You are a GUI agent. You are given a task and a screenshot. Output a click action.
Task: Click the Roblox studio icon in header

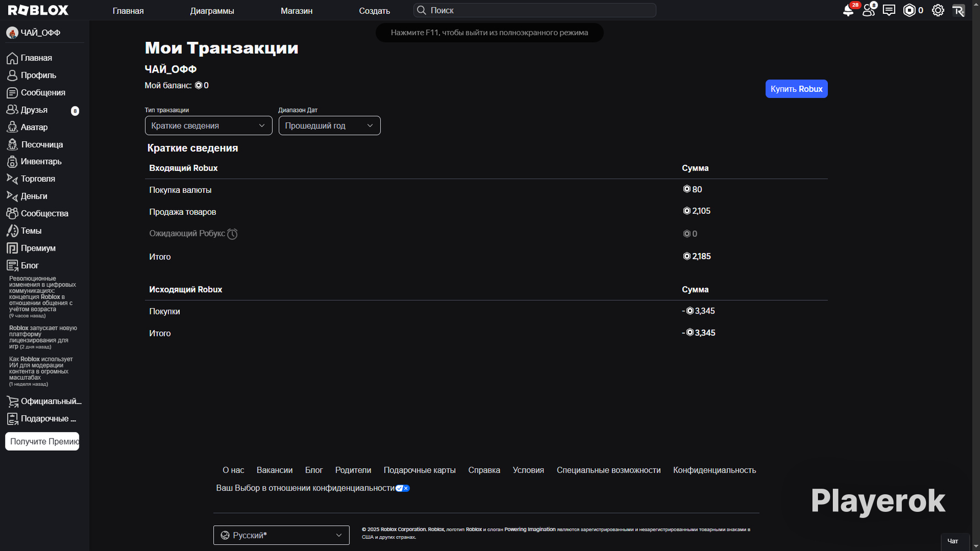[959, 10]
